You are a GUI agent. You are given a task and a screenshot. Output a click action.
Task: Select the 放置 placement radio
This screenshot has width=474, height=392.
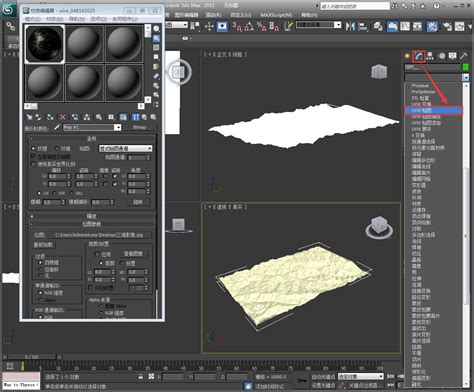click(122, 263)
